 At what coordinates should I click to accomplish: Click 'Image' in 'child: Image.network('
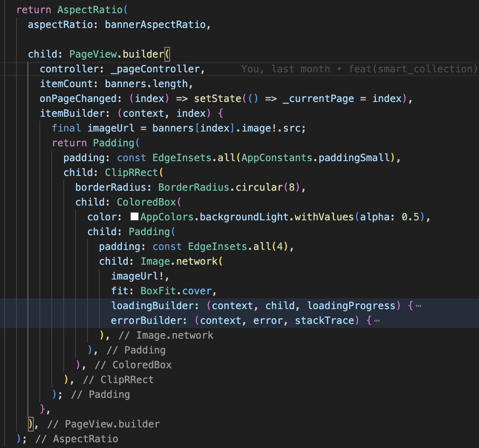[155, 261]
